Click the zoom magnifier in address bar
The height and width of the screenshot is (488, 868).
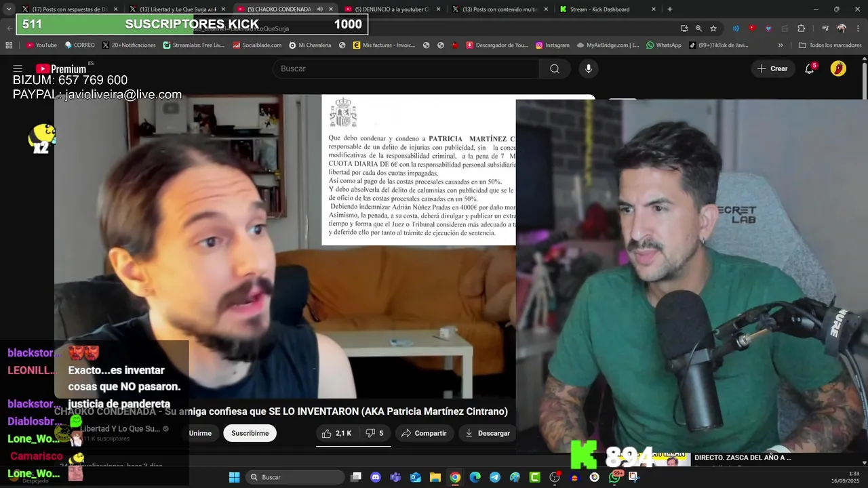tap(698, 28)
